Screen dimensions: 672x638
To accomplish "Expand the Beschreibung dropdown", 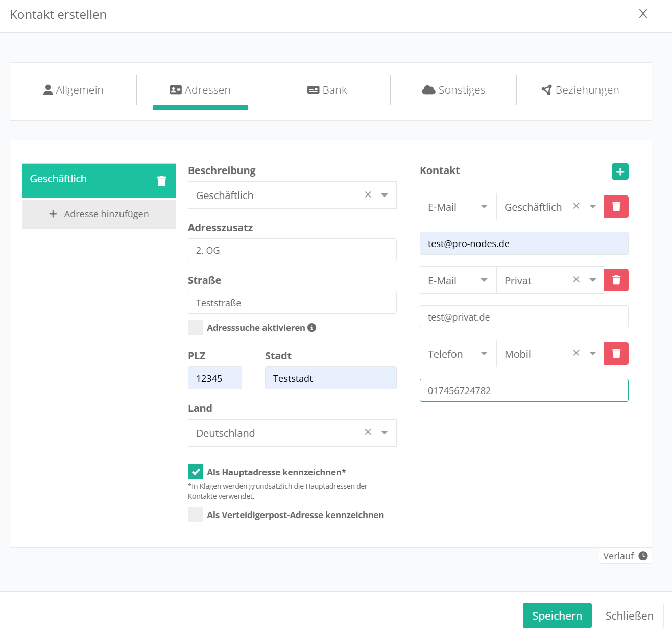I will tap(385, 195).
